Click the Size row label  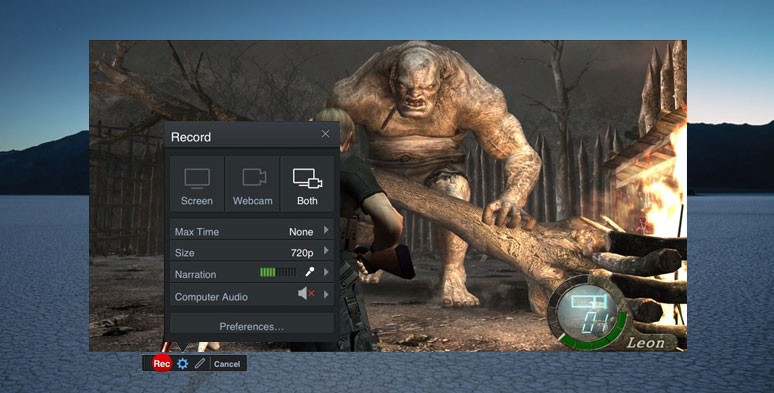[x=185, y=253]
